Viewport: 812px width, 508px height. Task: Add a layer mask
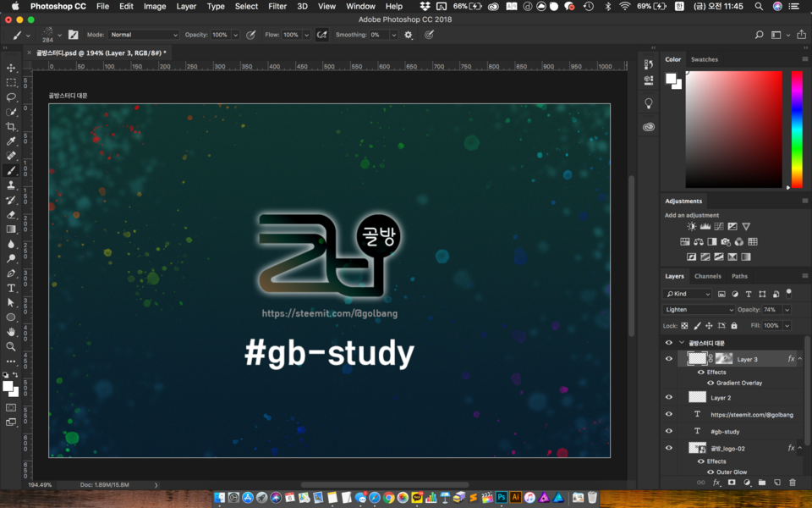click(x=731, y=482)
